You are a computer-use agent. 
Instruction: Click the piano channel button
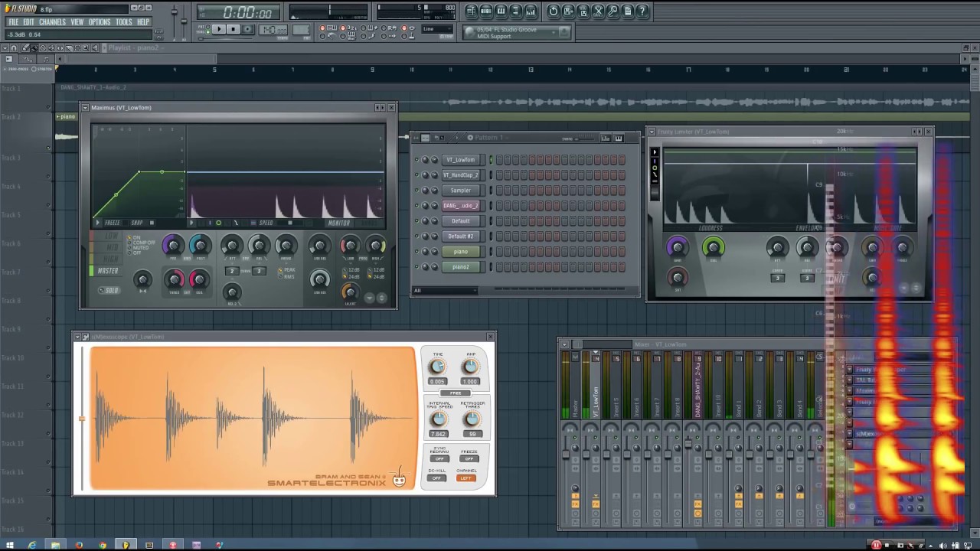click(460, 252)
